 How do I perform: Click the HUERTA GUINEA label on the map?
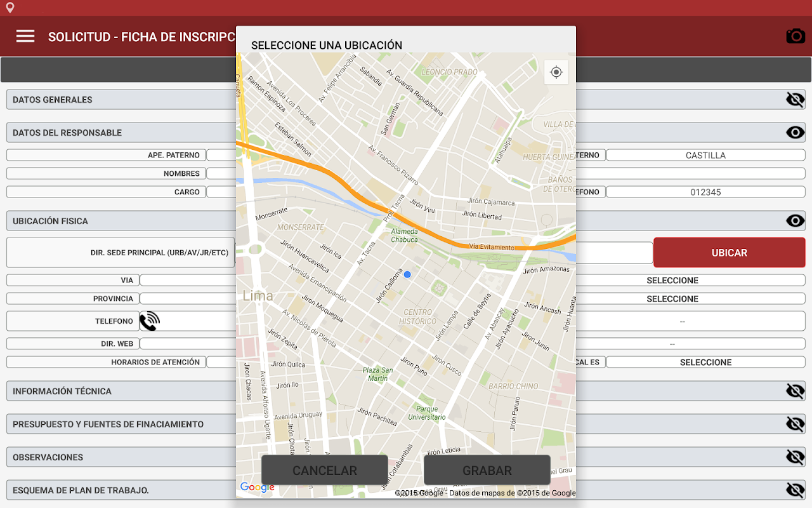[x=549, y=157]
